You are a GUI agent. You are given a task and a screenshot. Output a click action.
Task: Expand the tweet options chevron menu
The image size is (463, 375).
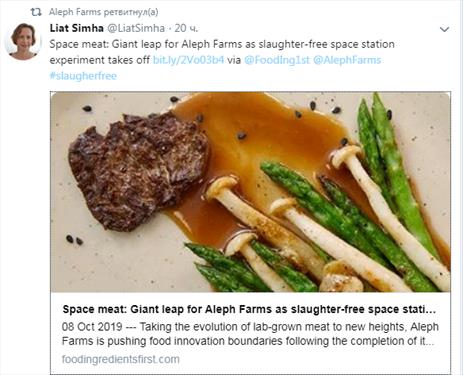(444, 29)
